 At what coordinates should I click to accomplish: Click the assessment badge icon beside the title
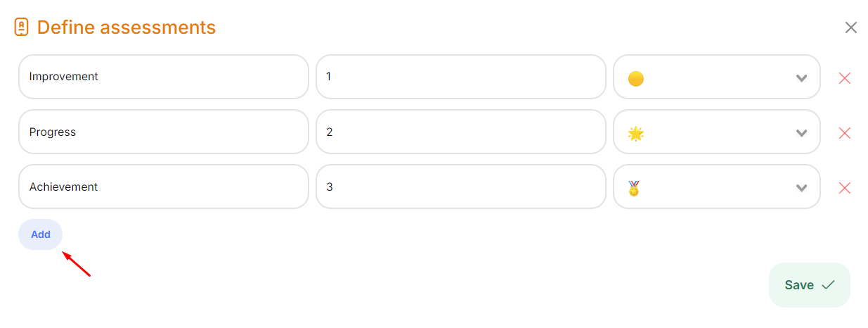coord(22,27)
